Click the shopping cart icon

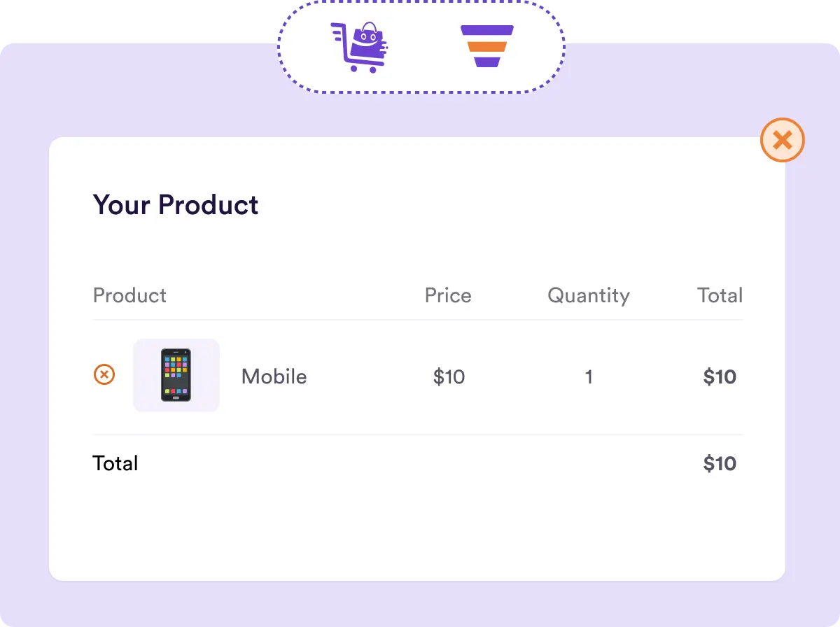click(359, 47)
